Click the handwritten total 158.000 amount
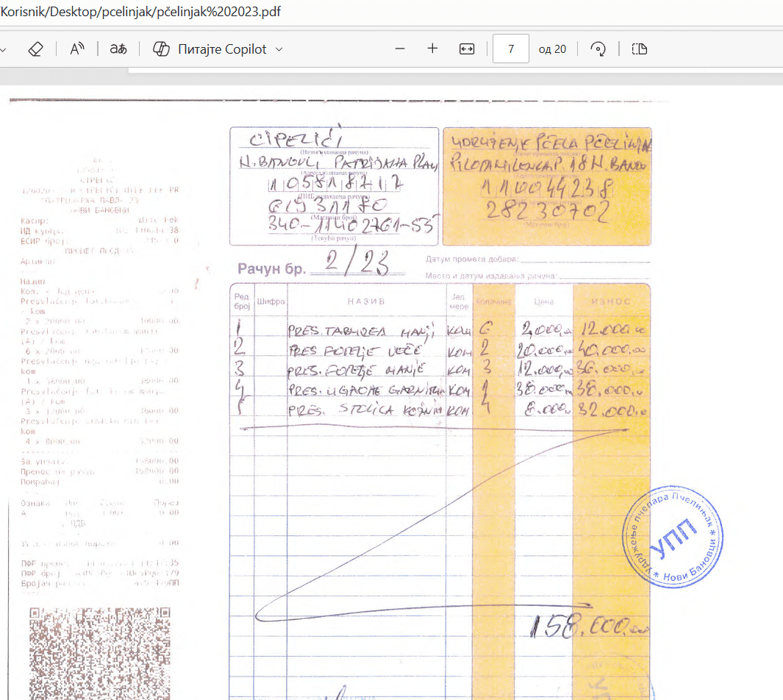 pyautogui.click(x=590, y=626)
